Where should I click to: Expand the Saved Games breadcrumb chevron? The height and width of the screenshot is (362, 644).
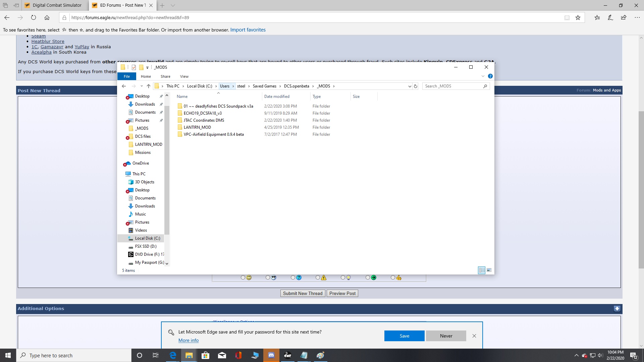280,86
